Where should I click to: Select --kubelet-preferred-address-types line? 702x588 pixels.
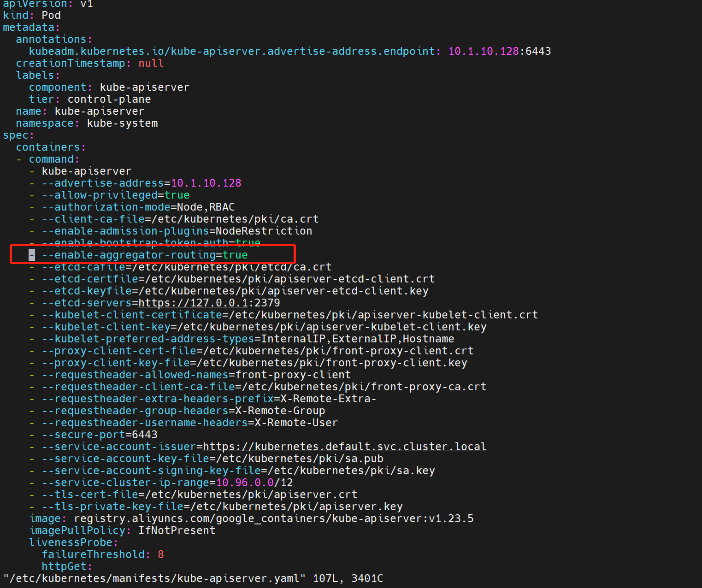248,339
